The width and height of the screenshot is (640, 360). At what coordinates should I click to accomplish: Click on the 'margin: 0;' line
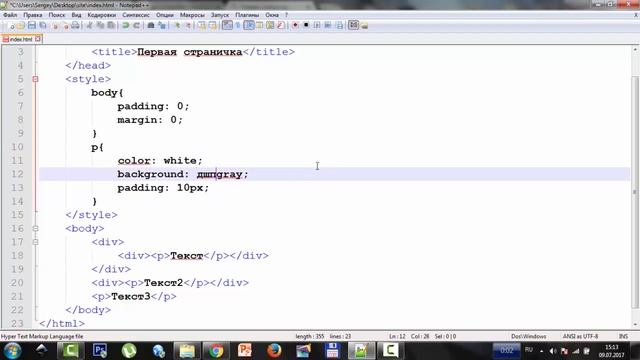point(150,120)
